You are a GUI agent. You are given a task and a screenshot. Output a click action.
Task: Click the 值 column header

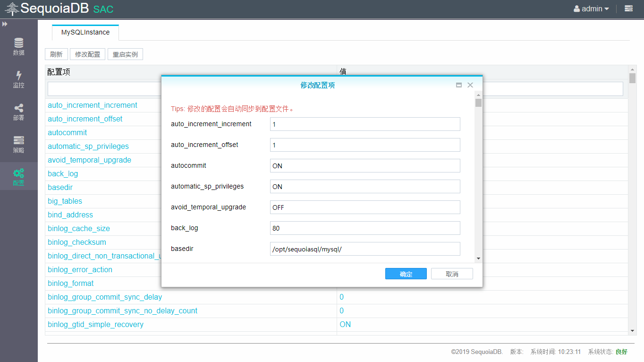[343, 72]
